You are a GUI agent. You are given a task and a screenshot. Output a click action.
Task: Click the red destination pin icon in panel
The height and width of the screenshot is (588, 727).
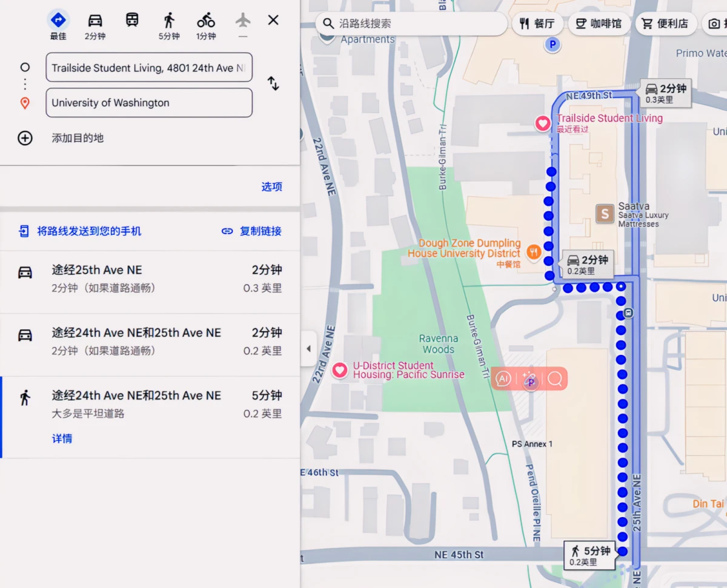point(25,103)
